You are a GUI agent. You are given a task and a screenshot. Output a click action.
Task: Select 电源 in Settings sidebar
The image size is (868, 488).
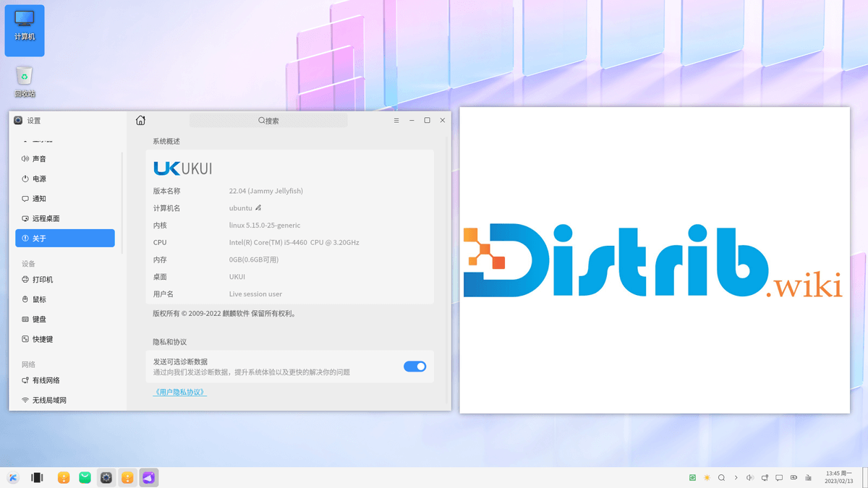click(65, 179)
